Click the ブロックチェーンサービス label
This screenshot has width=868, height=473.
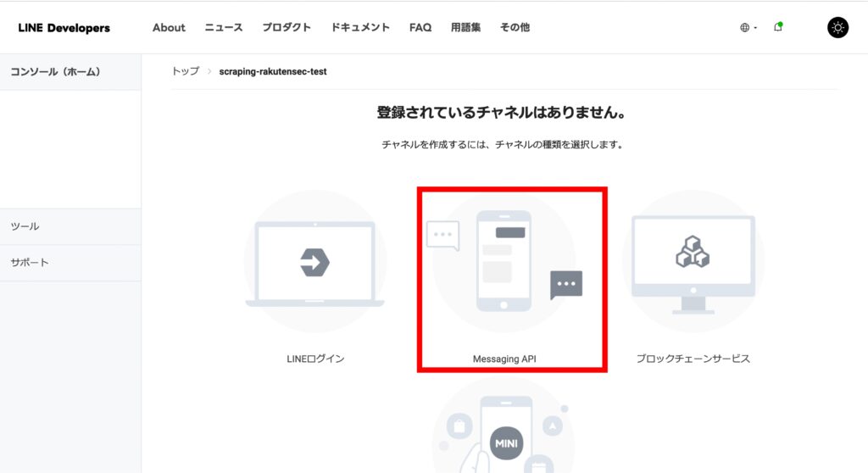693,359
